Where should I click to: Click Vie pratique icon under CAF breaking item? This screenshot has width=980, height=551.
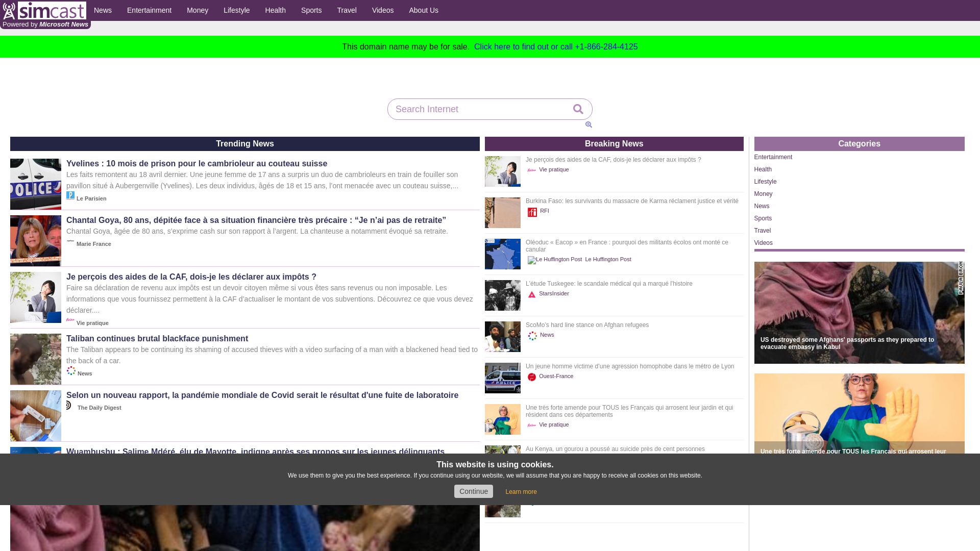532,170
